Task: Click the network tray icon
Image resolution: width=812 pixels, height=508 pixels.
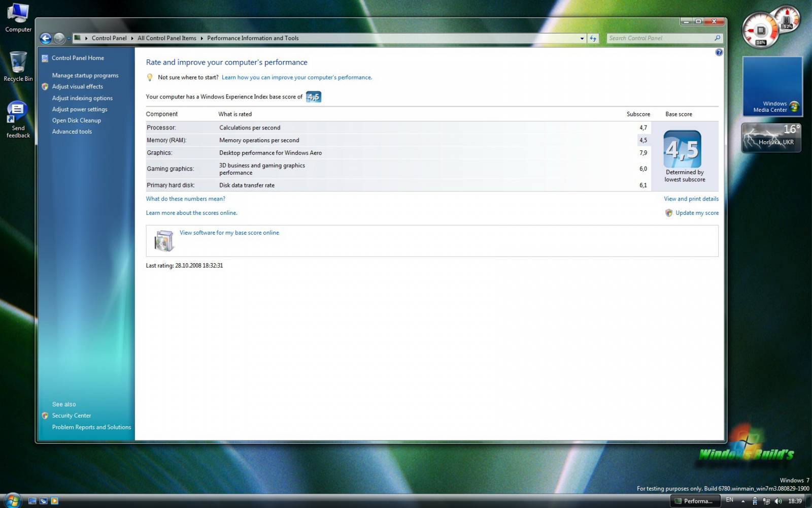Action: [x=766, y=501]
